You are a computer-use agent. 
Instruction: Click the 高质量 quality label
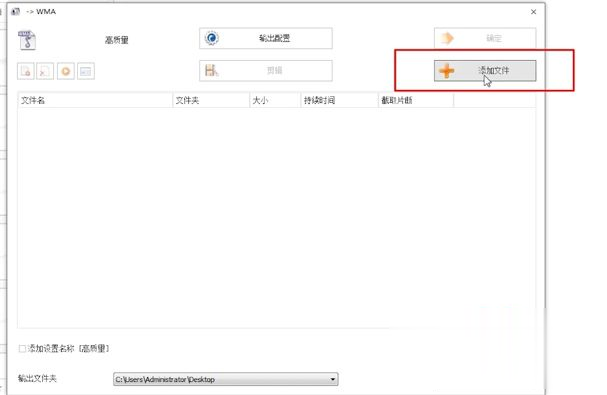click(x=117, y=40)
